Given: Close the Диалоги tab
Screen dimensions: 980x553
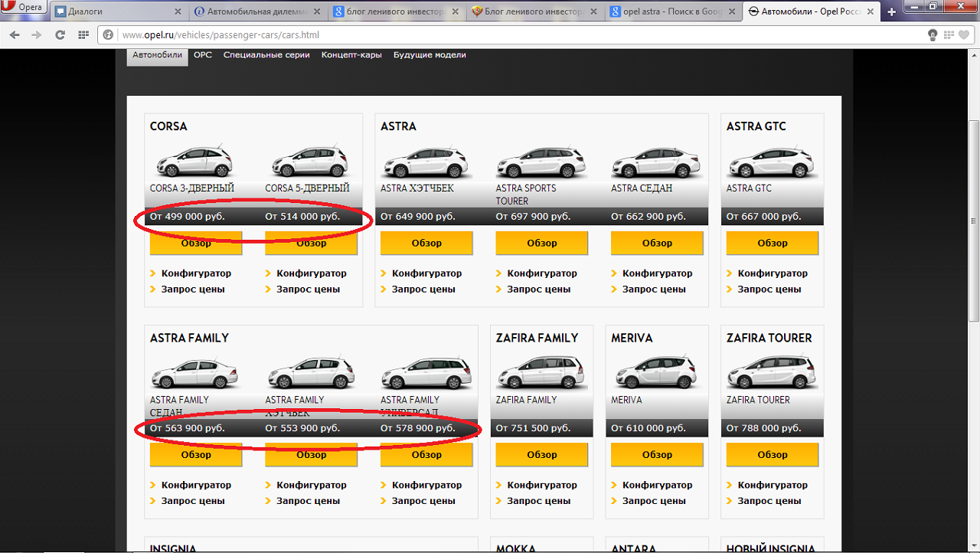Looking at the screenshot, I should pos(178,11).
